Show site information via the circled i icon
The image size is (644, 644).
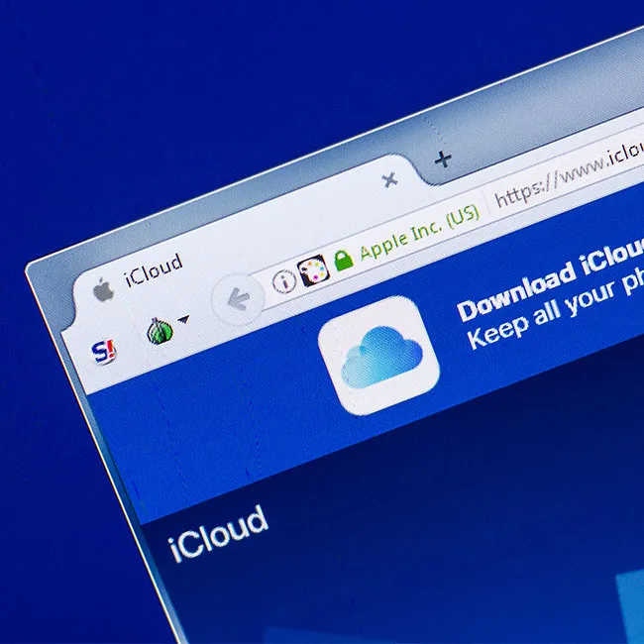tap(283, 281)
